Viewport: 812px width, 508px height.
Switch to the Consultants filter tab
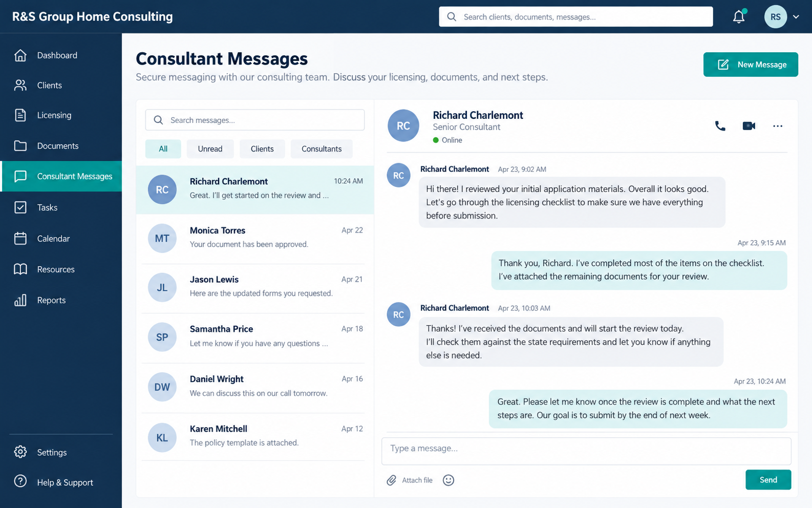(x=322, y=149)
